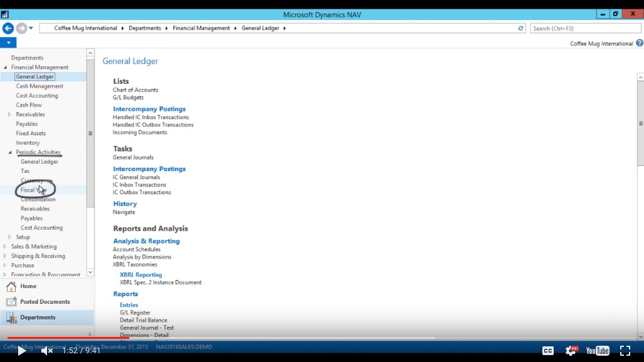The height and width of the screenshot is (362, 644).
Task: Open the video on YouTube logo
Action: point(598,351)
